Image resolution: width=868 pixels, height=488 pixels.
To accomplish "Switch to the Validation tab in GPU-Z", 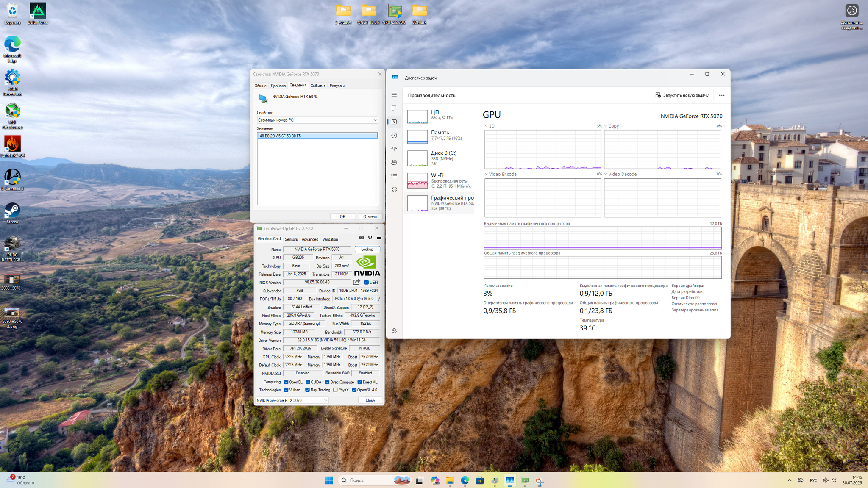I will pyautogui.click(x=330, y=239).
